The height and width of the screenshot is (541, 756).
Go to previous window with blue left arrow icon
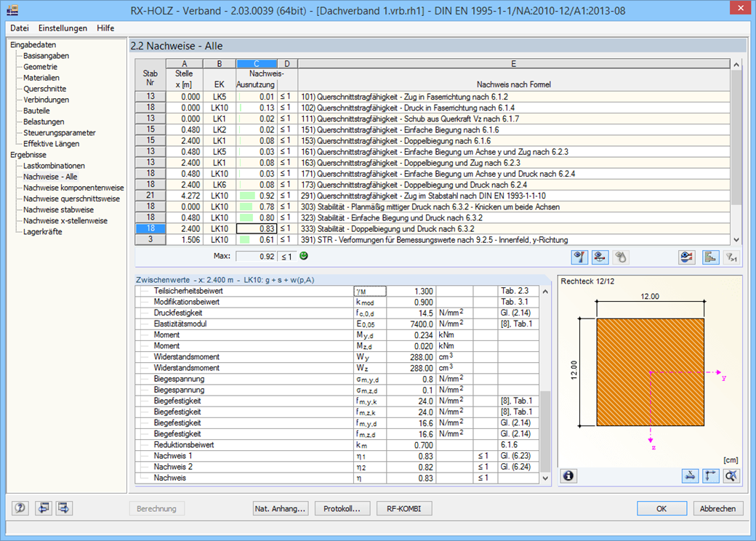pyautogui.click(x=43, y=508)
